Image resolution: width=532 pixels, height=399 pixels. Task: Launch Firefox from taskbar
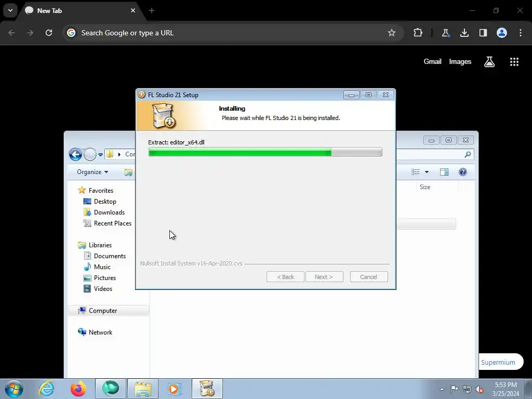[x=78, y=389]
